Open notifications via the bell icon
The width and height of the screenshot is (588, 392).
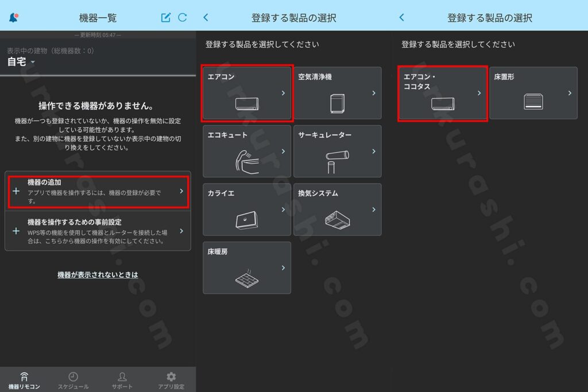(13, 17)
